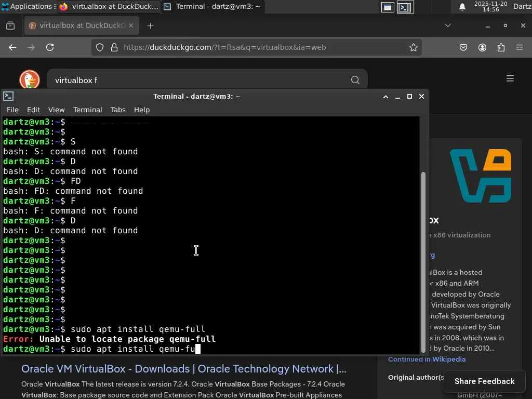The image size is (532, 399).
Task: Click the DuckDuckGo search magnifier button
Action: pos(355,80)
